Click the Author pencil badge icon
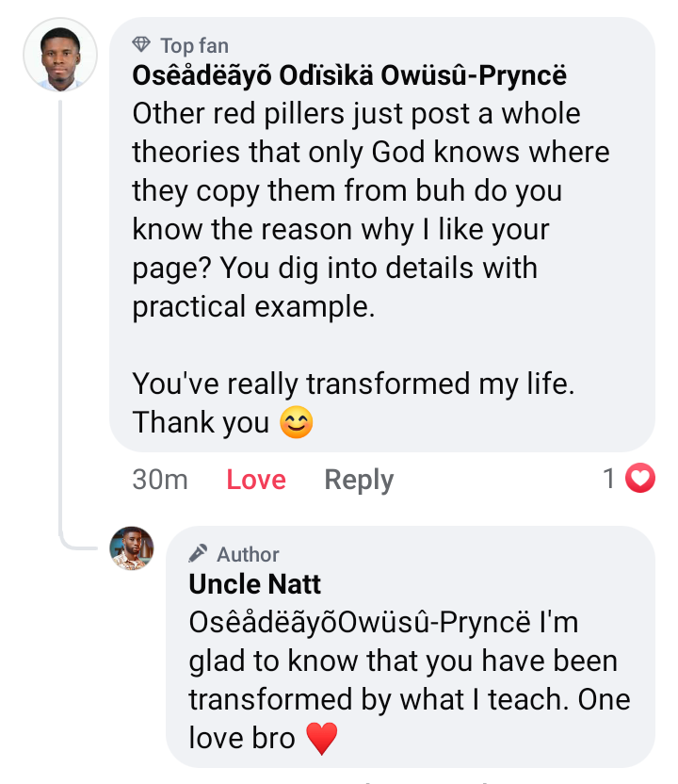 (199, 554)
